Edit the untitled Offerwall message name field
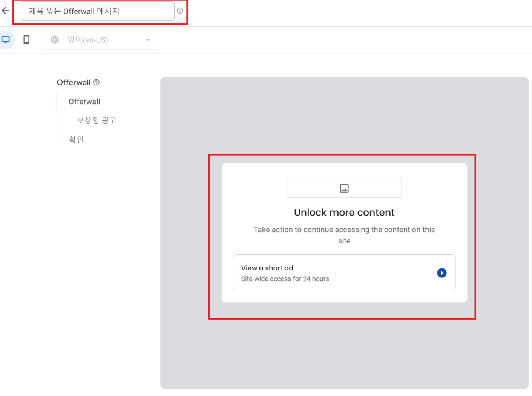Viewport: 532px width, 396px height. pos(97,11)
